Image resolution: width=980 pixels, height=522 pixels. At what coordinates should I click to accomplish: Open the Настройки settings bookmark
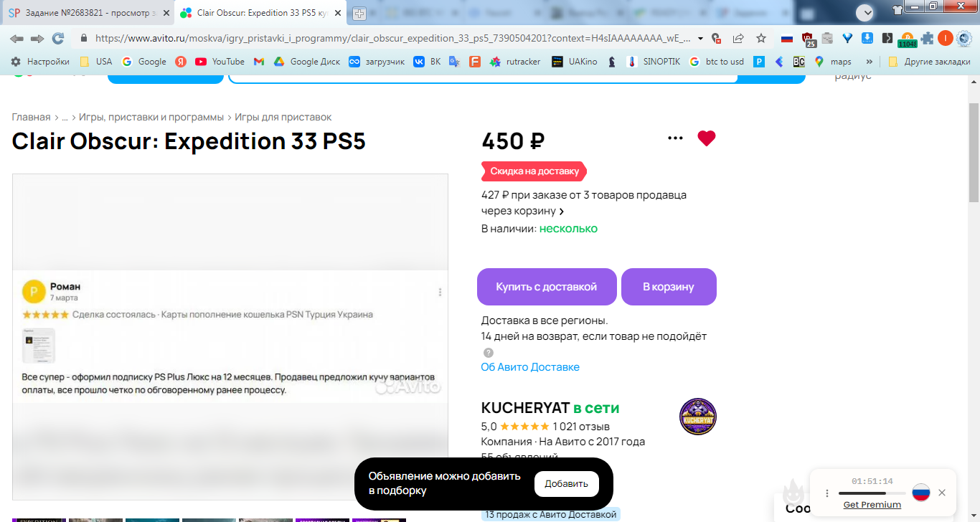pos(40,62)
